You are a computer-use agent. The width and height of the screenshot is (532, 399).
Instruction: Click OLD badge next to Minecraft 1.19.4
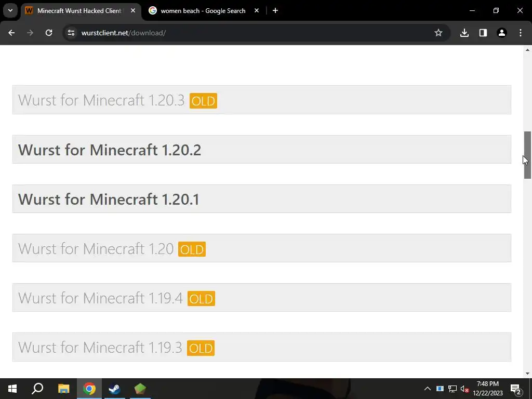click(x=201, y=299)
